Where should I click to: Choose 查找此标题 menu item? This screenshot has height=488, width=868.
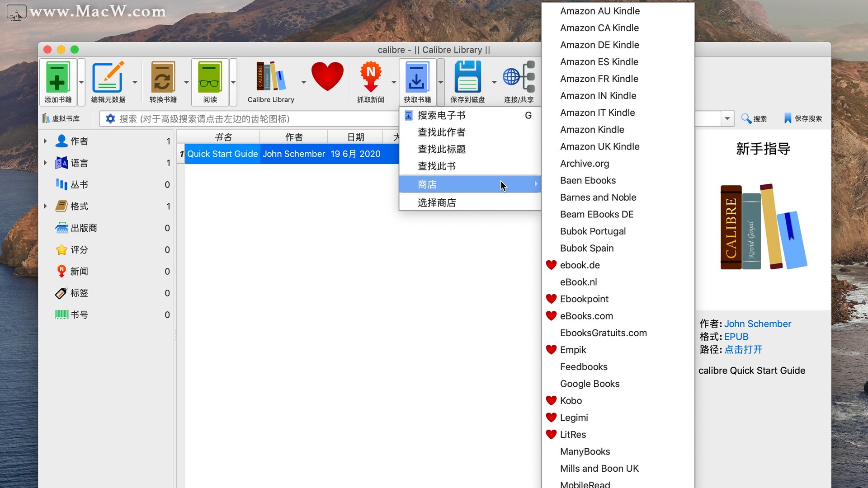pyautogui.click(x=470, y=149)
